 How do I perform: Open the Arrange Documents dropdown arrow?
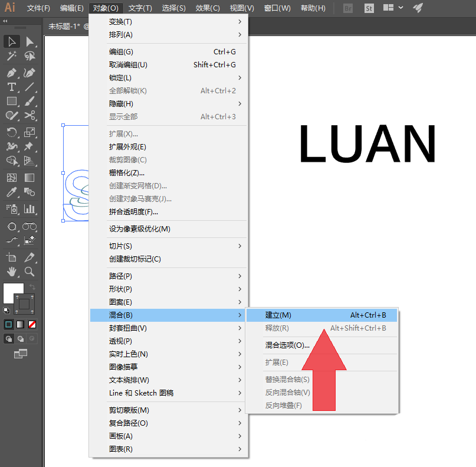[401, 8]
